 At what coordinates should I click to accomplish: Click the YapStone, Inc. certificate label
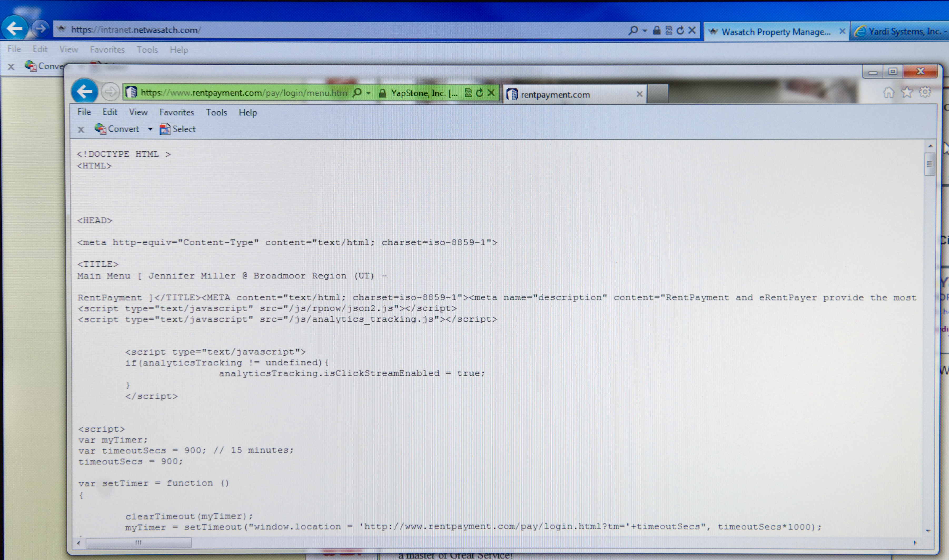424,93
